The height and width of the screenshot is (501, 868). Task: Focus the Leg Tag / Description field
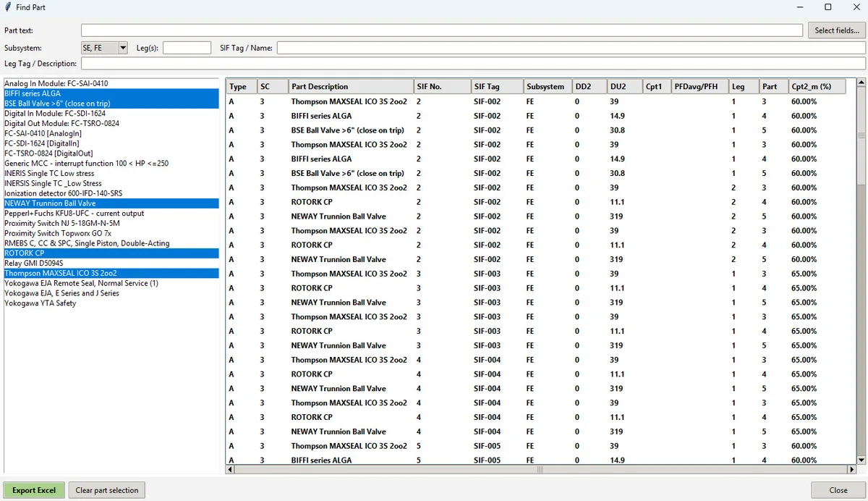[x=473, y=64]
